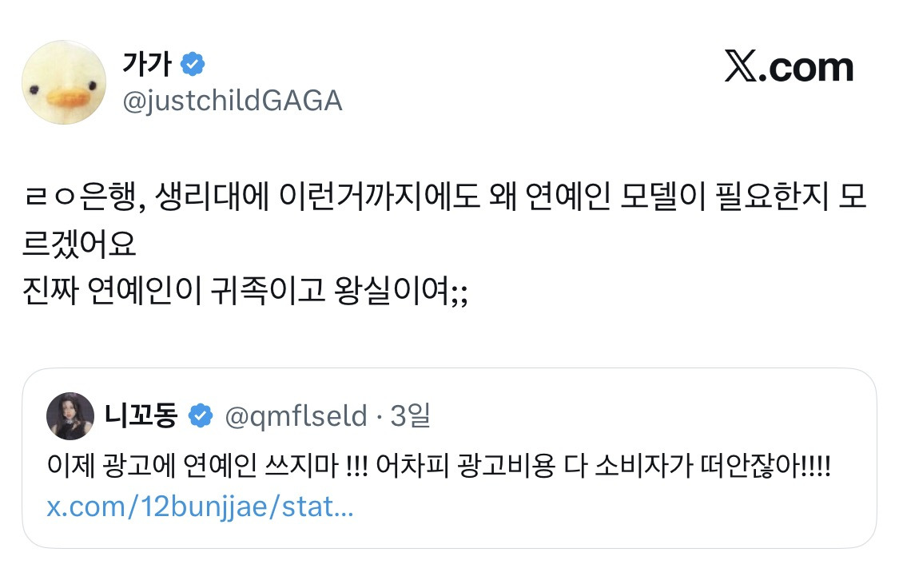Click the quoted phrase 소비자가 떠안잖아!!!!
899x588 pixels.
(x=714, y=463)
